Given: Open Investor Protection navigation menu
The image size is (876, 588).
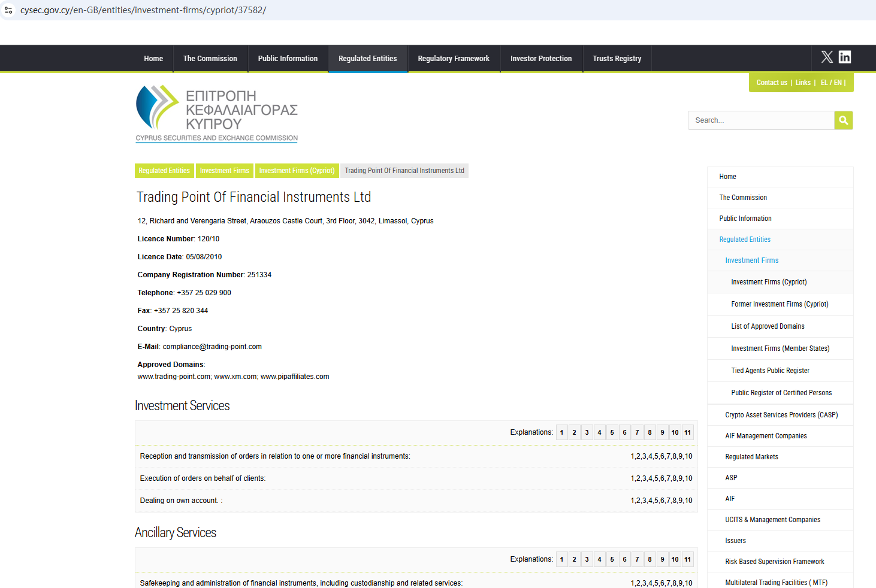Looking at the screenshot, I should click(541, 59).
